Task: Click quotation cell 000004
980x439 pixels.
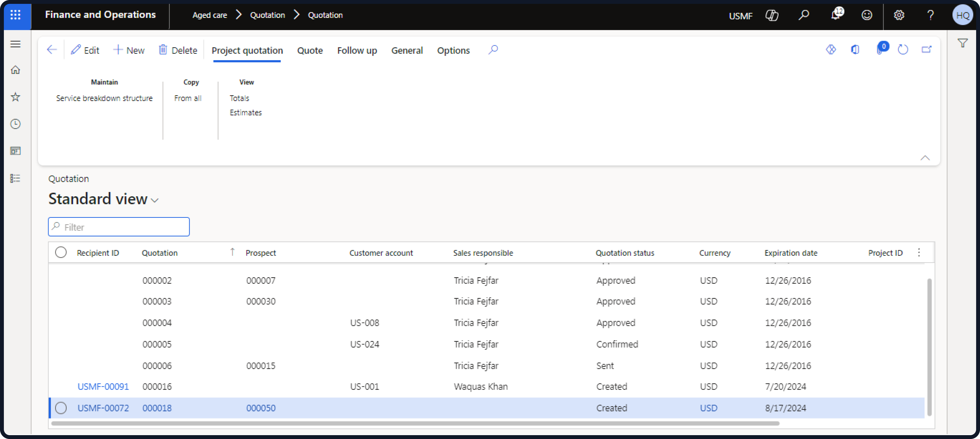Action: 157,323
